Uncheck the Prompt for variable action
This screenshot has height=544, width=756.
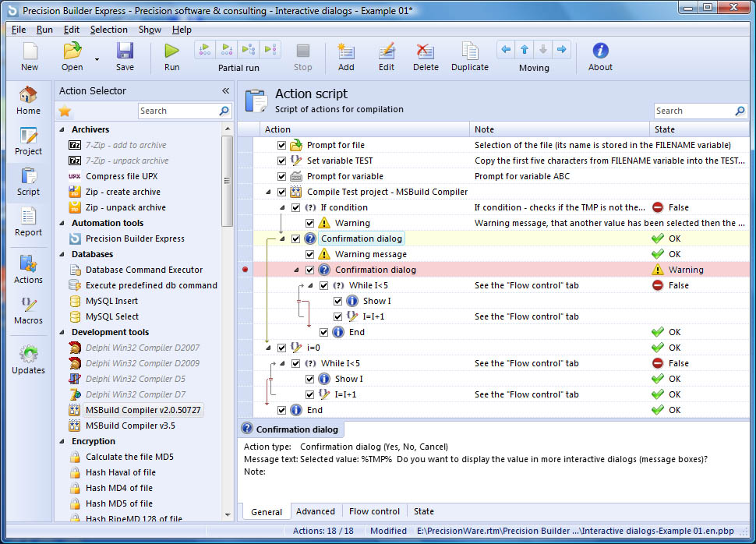(281, 176)
